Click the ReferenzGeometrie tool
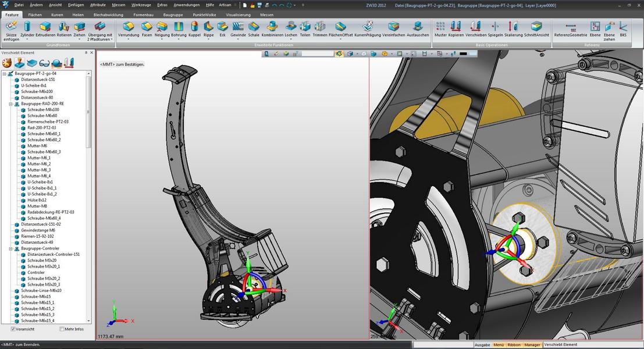The height and width of the screenshot is (349, 644). coord(571,29)
